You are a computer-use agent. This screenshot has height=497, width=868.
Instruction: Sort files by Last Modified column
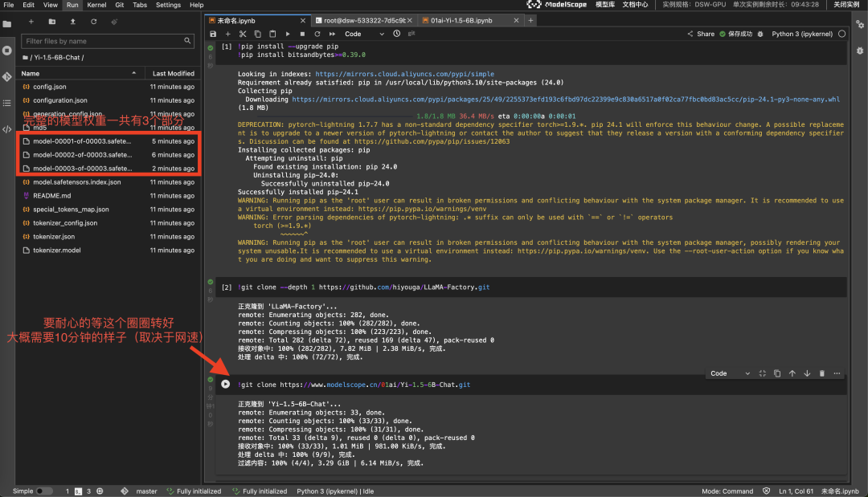click(x=173, y=74)
